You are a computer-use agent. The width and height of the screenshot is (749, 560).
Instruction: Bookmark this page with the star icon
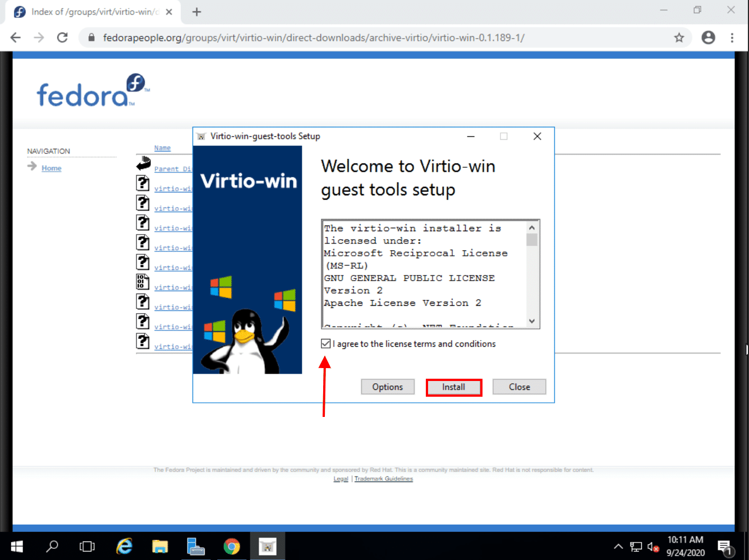[679, 38]
